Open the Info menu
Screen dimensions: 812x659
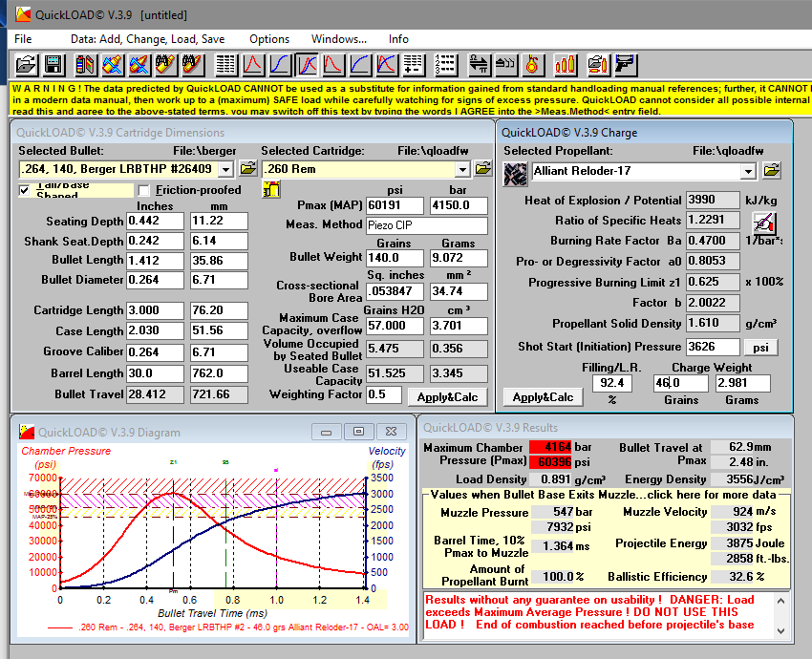pos(398,39)
